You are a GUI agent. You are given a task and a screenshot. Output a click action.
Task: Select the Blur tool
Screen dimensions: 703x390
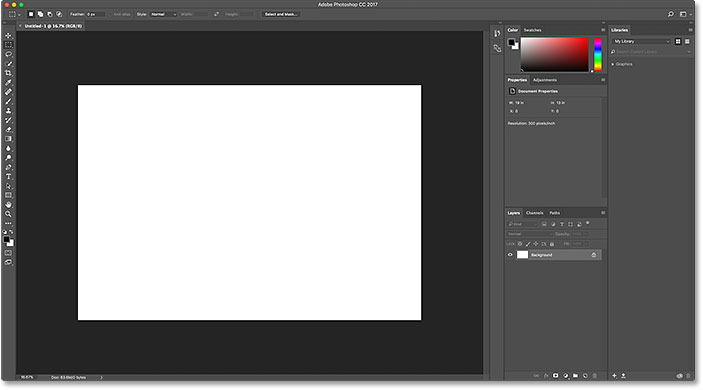coord(8,148)
